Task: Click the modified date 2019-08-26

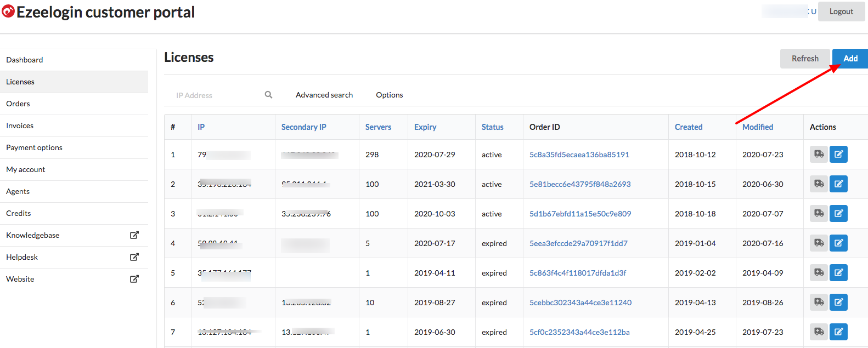Action: coord(763,303)
